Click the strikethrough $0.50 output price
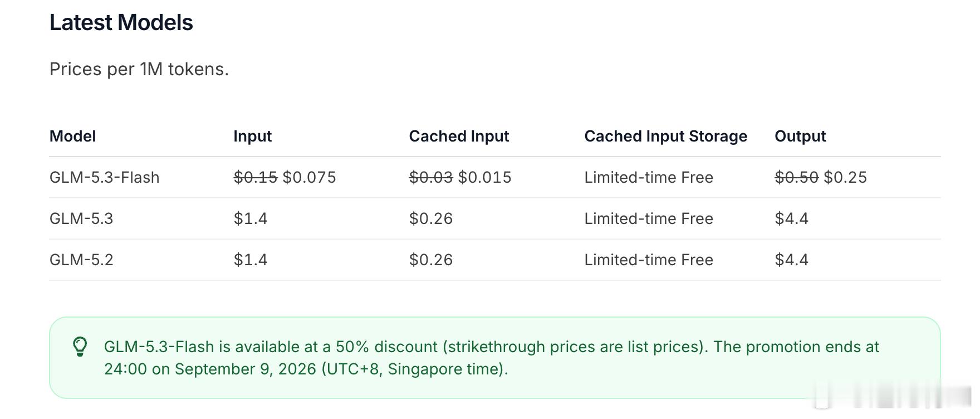This screenshot has height=419, width=980. coord(797,177)
